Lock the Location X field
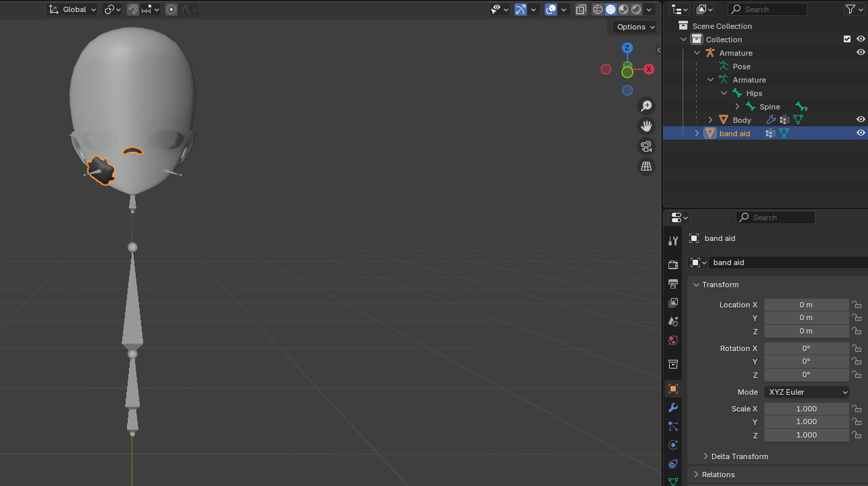This screenshot has height=486, width=868. [857, 305]
